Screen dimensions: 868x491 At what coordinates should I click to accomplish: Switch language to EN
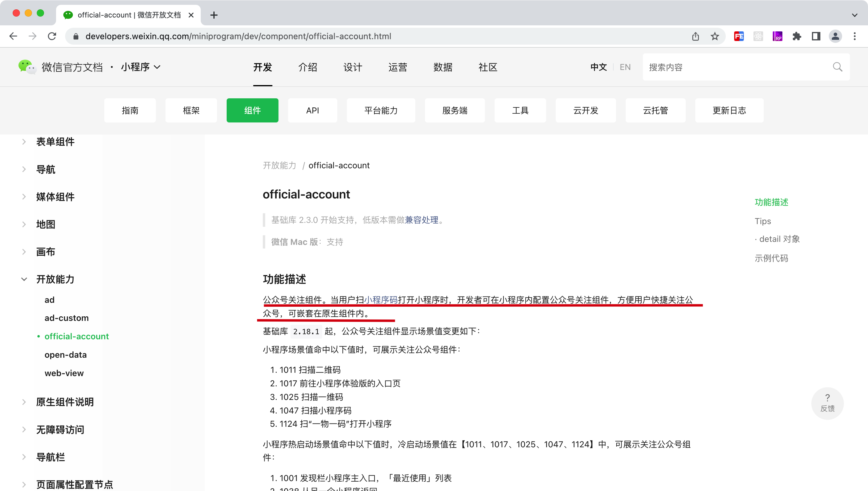tap(625, 67)
